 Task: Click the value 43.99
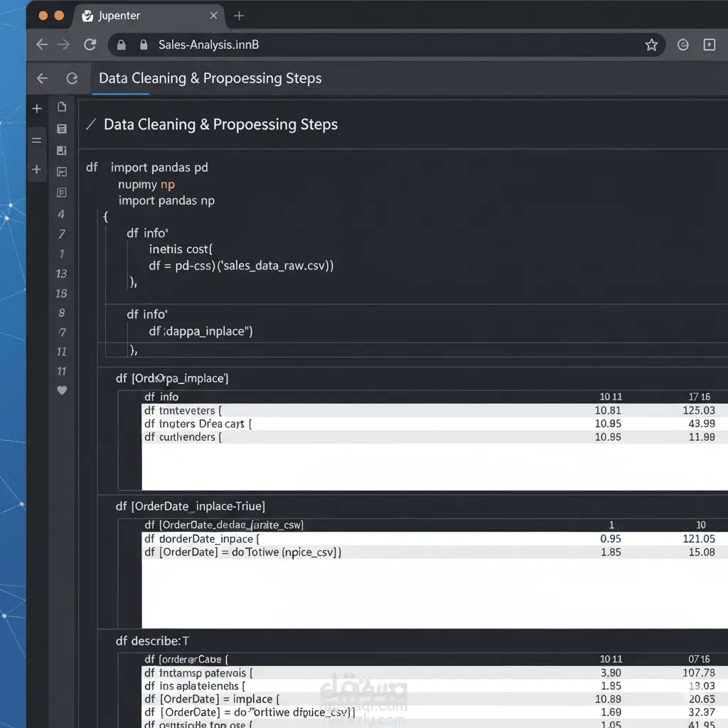pyautogui.click(x=702, y=424)
